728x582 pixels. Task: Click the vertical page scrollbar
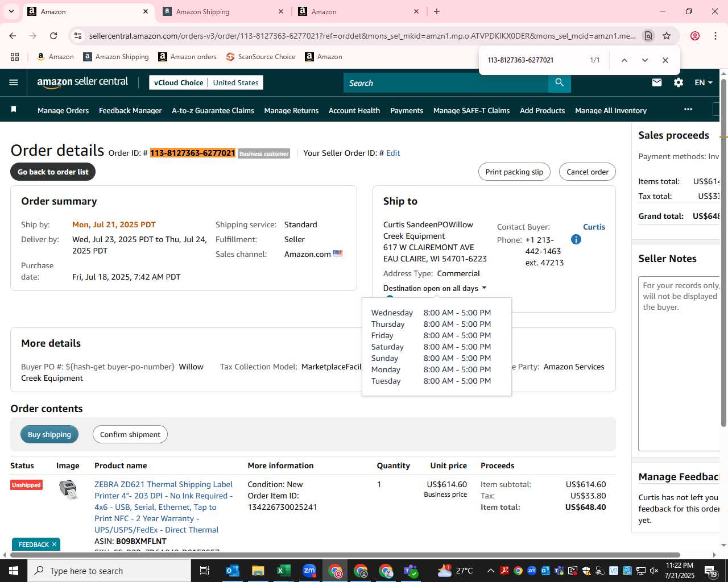tap(723, 253)
